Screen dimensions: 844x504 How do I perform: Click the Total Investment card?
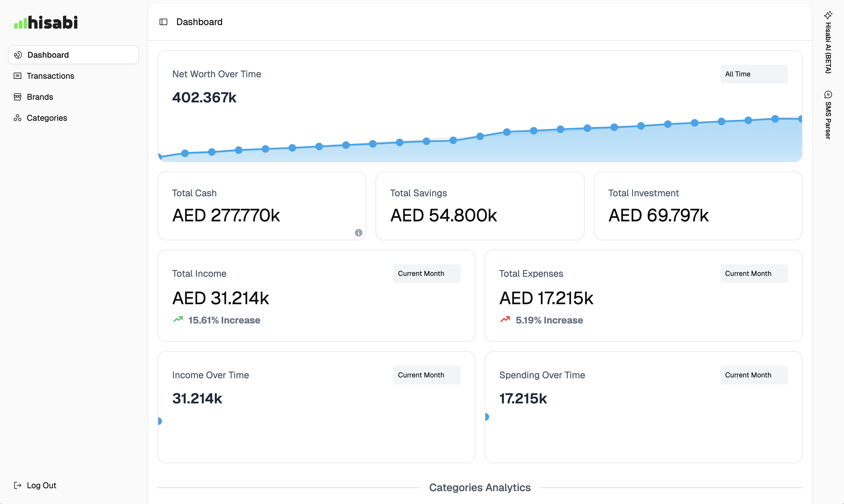pos(698,206)
